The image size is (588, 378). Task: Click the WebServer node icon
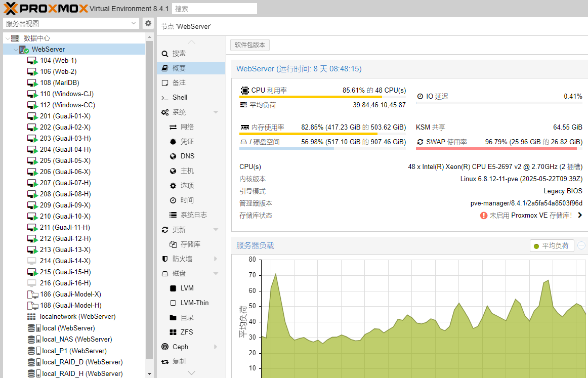24,50
